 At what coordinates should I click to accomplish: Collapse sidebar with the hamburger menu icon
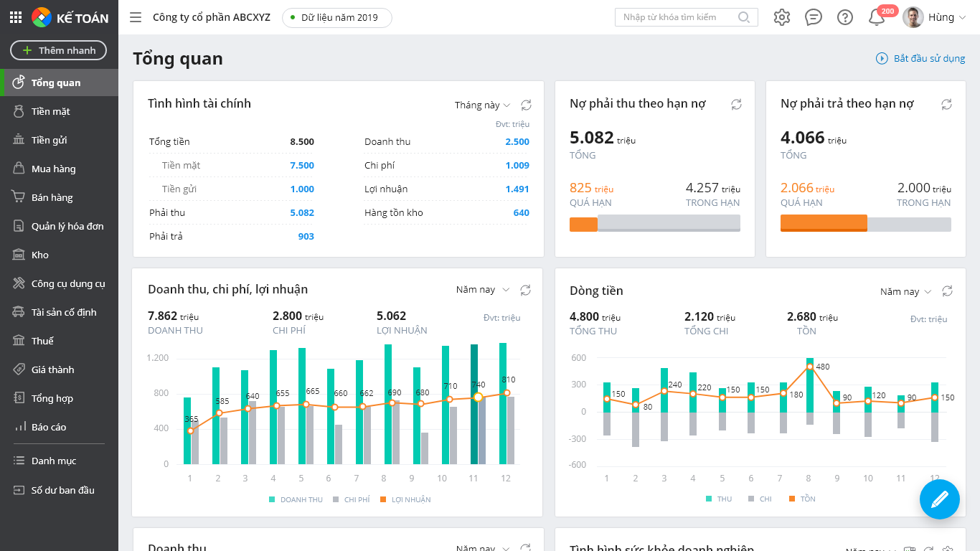point(136,17)
